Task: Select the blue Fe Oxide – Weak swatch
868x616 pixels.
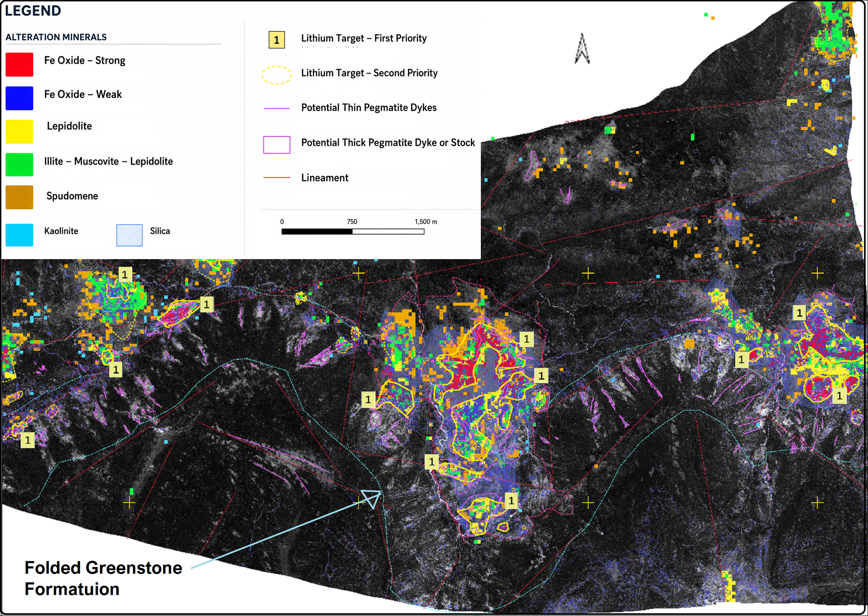Action: 19,98
